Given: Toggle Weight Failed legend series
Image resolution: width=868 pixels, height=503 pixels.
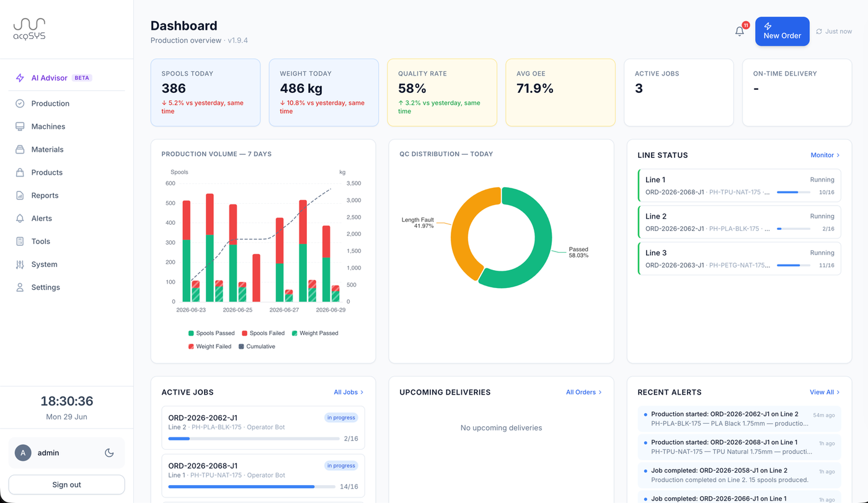Looking at the screenshot, I should click(x=210, y=347).
